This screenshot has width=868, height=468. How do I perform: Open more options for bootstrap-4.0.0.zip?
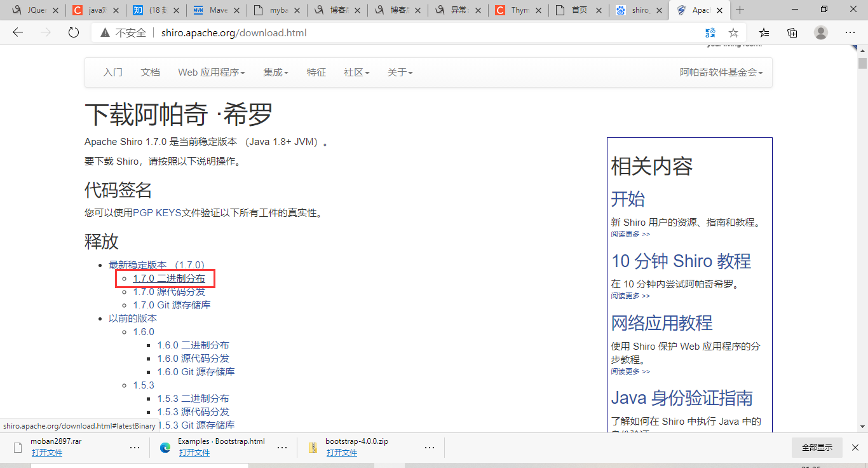(x=430, y=447)
